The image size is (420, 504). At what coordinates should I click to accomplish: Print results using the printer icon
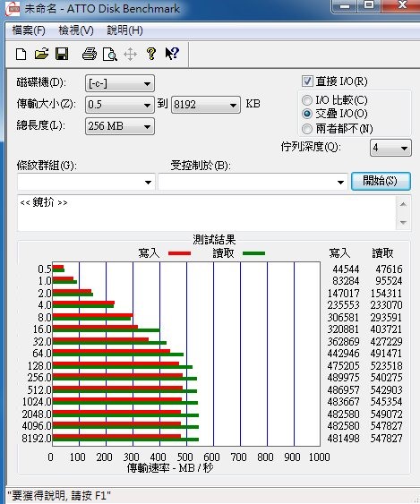pyautogui.click(x=89, y=54)
